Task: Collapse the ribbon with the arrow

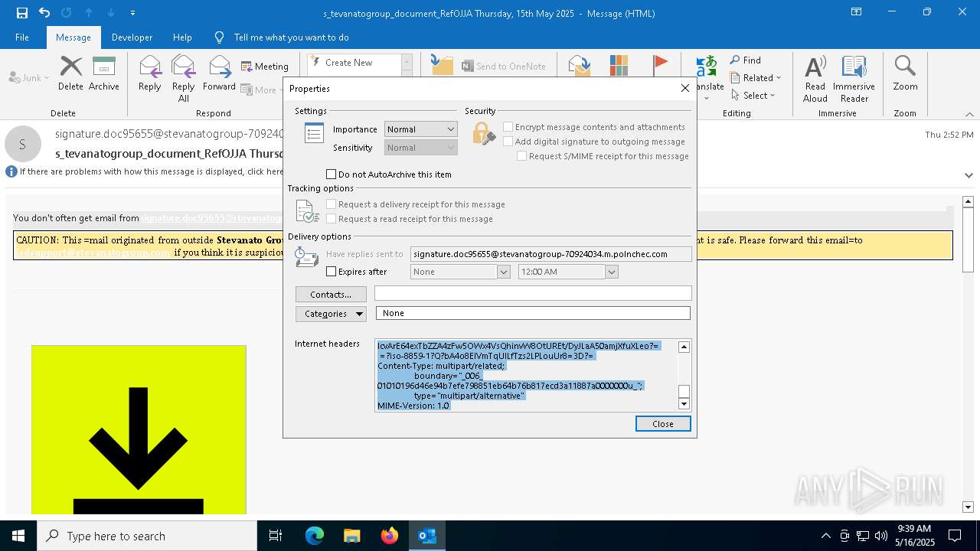Action: pyautogui.click(x=969, y=114)
